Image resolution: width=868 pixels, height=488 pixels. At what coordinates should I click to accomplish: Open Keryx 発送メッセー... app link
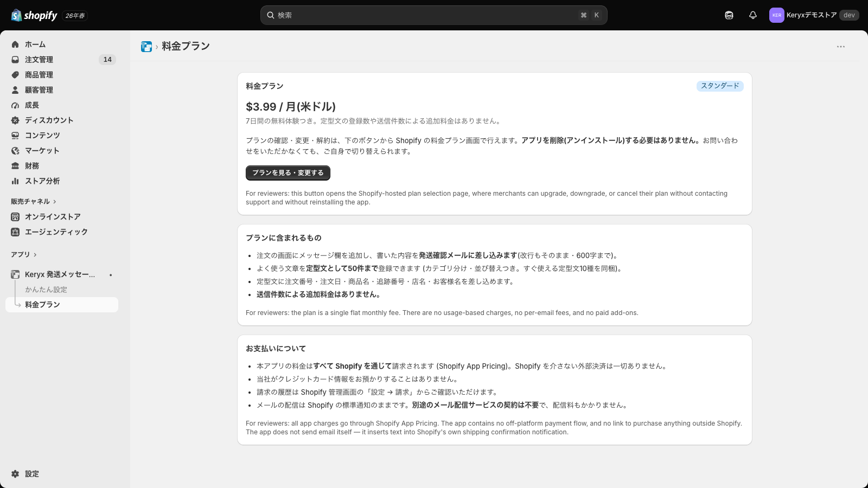pyautogui.click(x=60, y=274)
